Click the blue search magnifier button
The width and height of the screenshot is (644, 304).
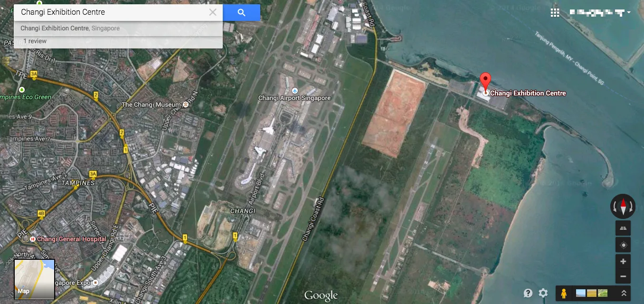[241, 13]
